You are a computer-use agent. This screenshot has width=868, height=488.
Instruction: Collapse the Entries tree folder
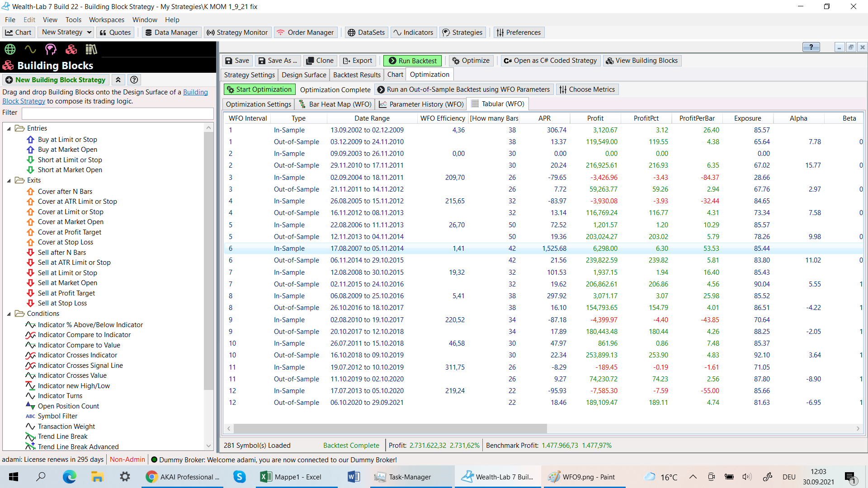(x=9, y=129)
